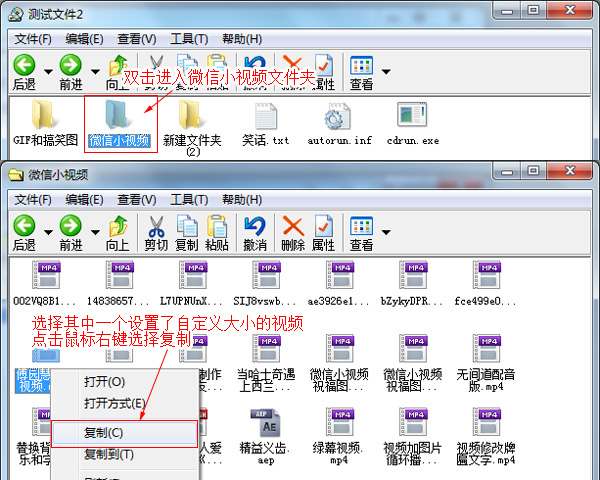Open 帮助(H) menu in 测试文件2 window

[242, 39]
